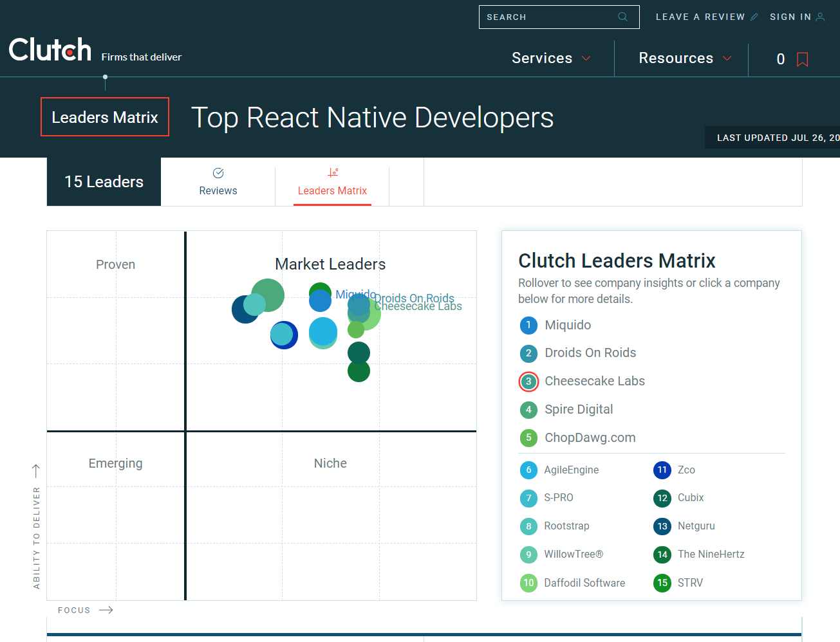
Task: Select number 4 badge for Spire Digital
Action: (528, 410)
